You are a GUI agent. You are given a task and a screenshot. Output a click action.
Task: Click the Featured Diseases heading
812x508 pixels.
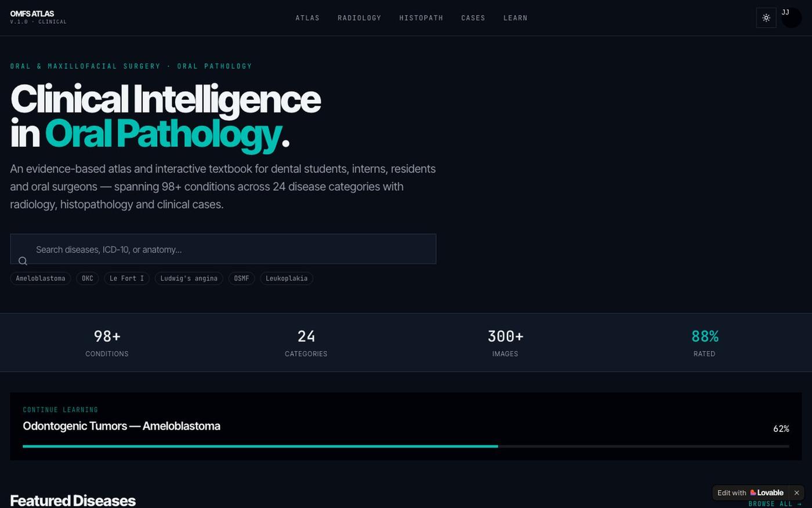coord(73,500)
